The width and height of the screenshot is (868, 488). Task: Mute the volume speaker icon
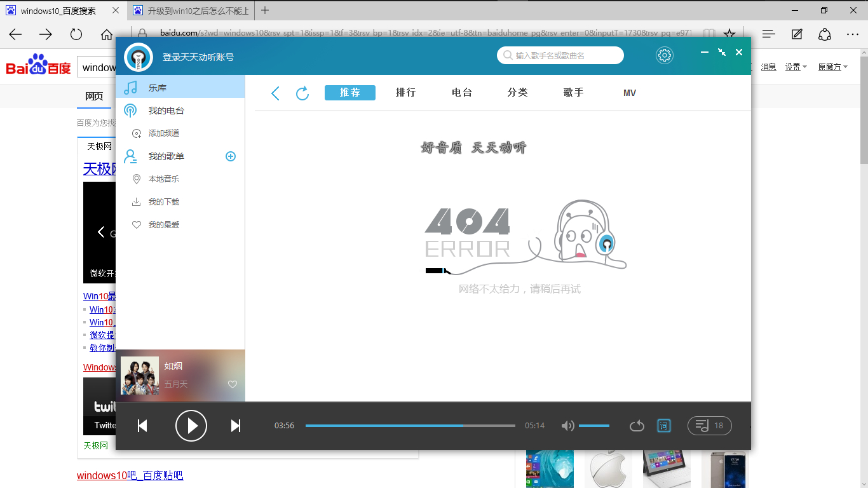[567, 426]
